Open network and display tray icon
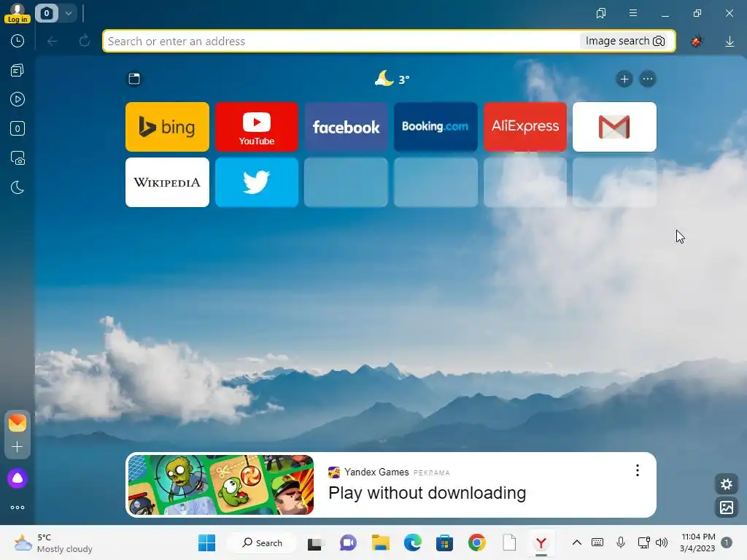Viewport: 747px width, 560px height. [643, 542]
